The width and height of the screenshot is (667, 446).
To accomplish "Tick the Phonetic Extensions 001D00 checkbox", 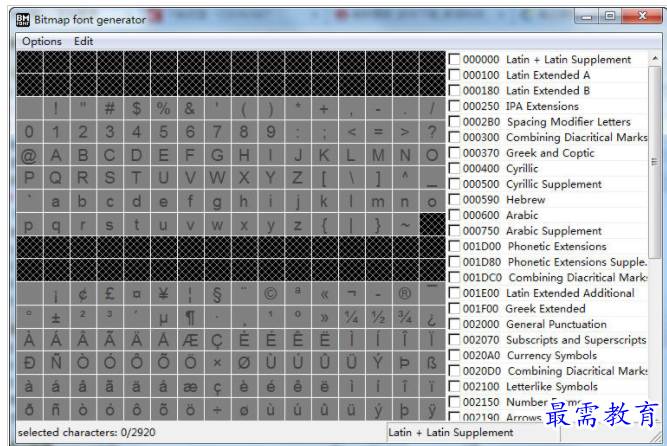I will point(454,246).
